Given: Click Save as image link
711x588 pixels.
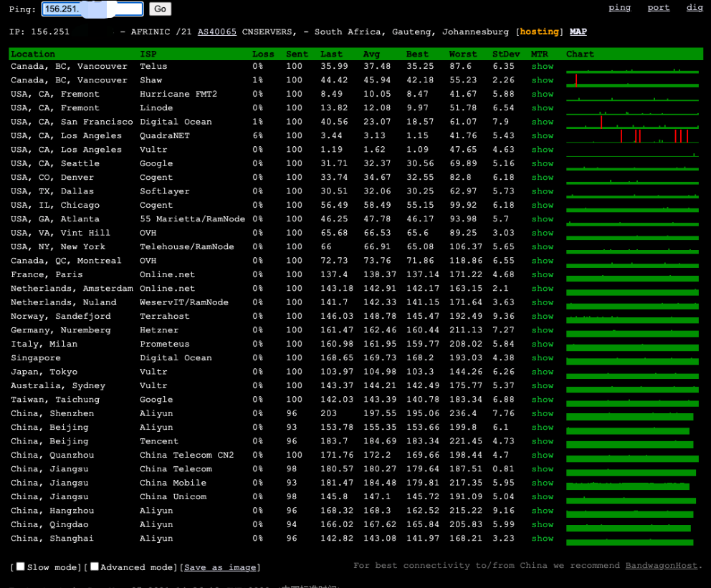Looking at the screenshot, I should [x=220, y=567].
